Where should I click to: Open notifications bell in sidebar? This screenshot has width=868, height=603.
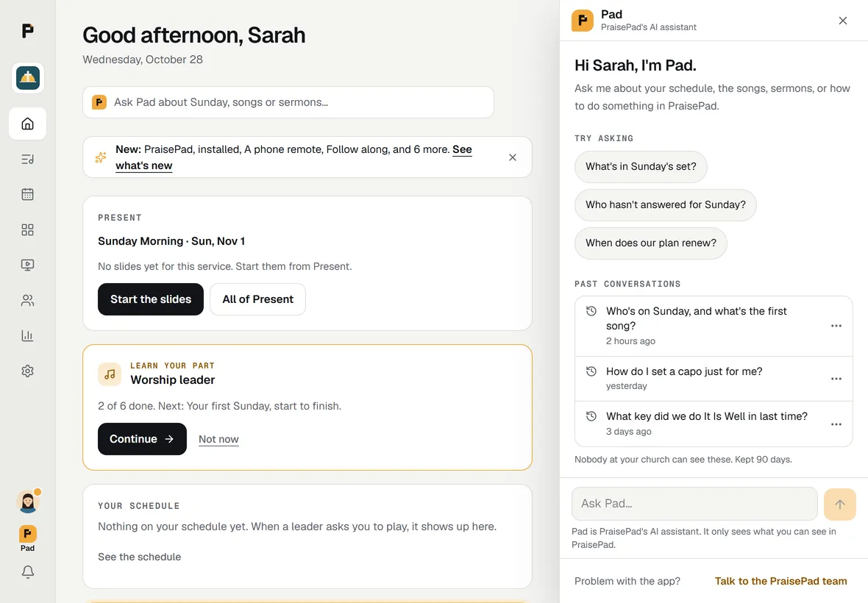28,572
